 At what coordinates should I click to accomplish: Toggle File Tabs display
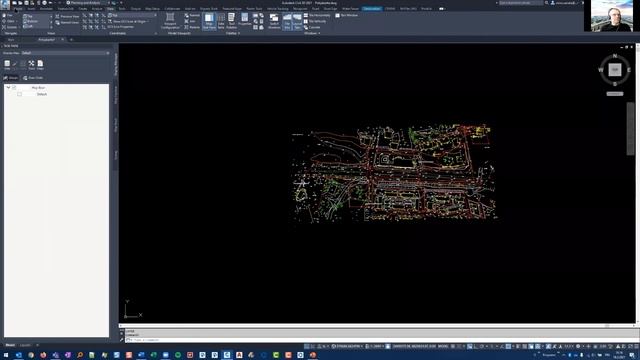pyautogui.click(x=287, y=21)
